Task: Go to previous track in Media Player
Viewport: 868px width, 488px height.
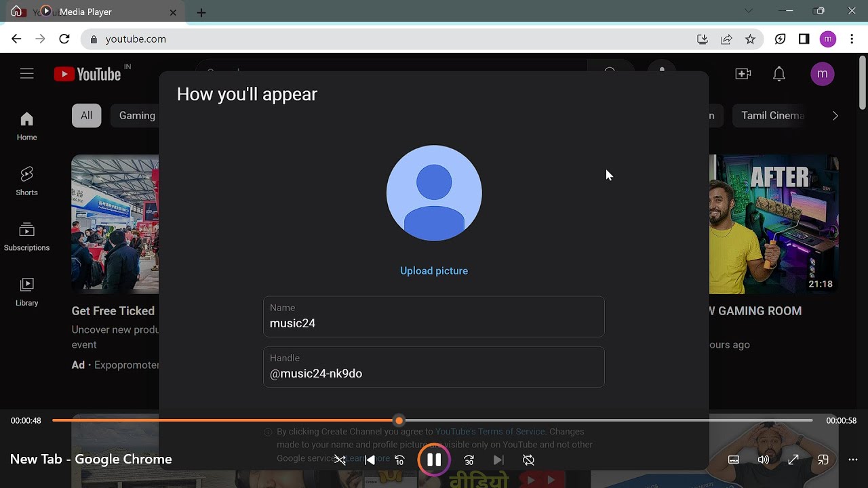Action: click(x=370, y=460)
